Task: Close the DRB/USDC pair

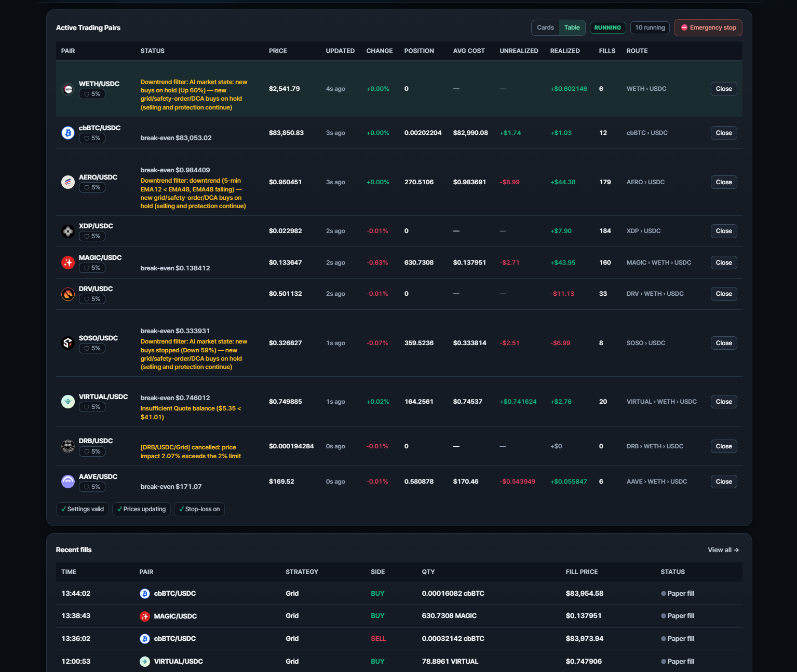Action: pos(724,446)
